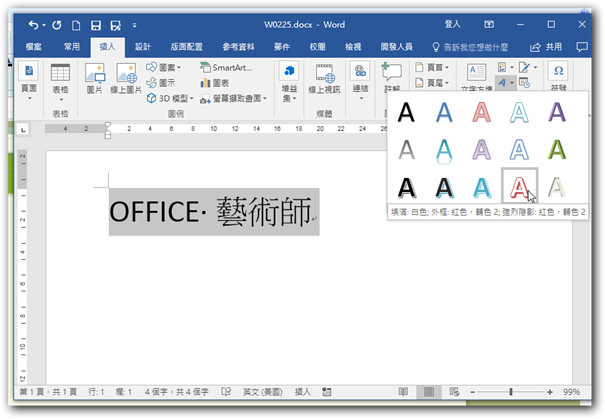Image resolution: width=605 pixels, height=419 pixels.
Task: Click the page count 第 1 頁,共 1 頁
Action: pyautogui.click(x=48, y=392)
